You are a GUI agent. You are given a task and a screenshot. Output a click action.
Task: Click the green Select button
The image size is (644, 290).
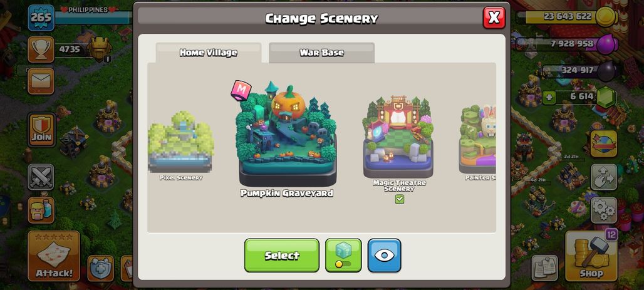coord(282,255)
